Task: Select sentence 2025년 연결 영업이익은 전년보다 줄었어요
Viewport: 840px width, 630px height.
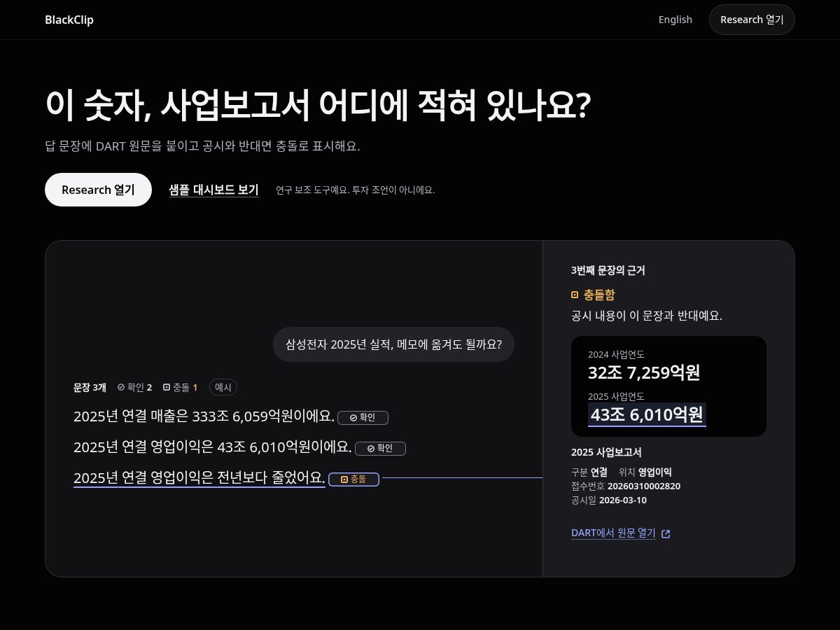Action: (199, 478)
